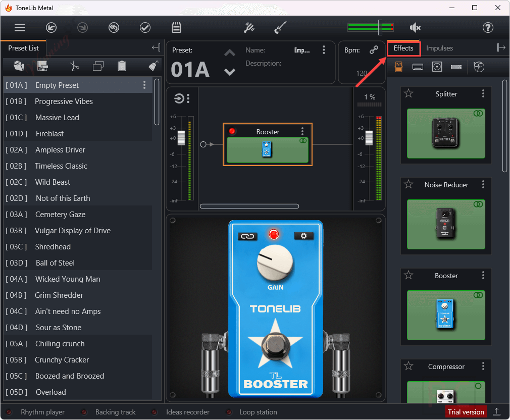Select previous preset with up chevron
Image resolution: width=510 pixels, height=420 pixels.
(230, 53)
